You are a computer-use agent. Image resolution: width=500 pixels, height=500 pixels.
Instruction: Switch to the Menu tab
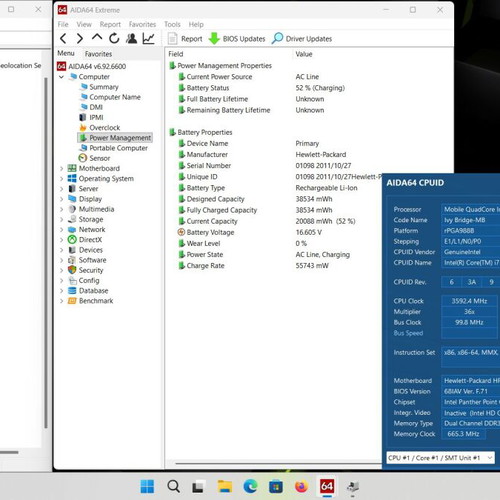click(66, 53)
